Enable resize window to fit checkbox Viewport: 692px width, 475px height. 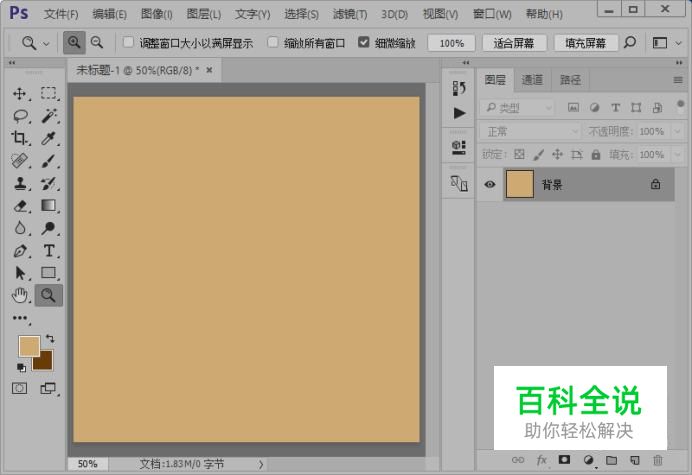(128, 42)
